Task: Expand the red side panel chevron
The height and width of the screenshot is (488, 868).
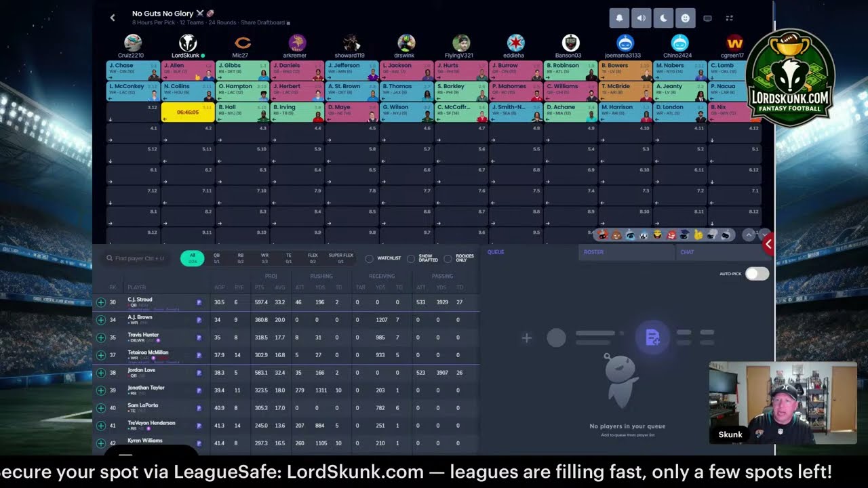Action: click(x=768, y=243)
